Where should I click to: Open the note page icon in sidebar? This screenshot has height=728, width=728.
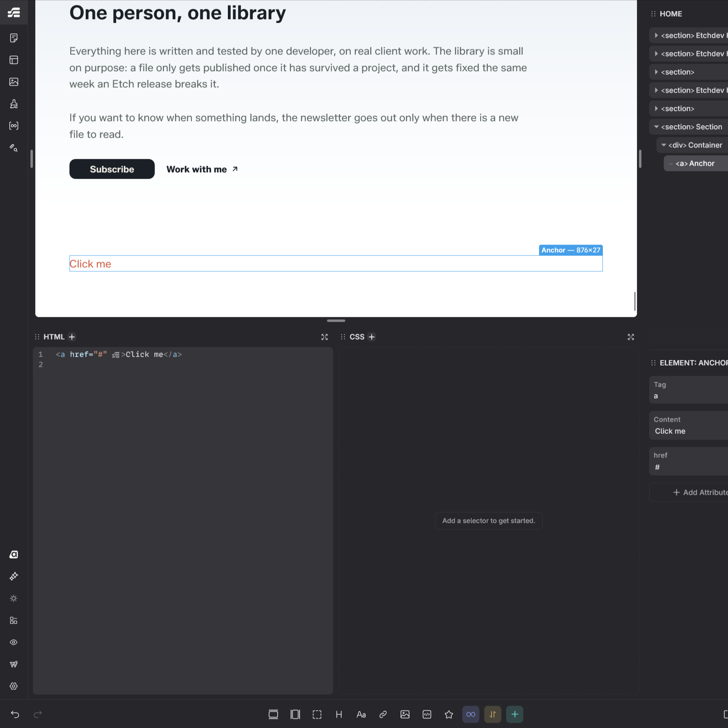click(14, 38)
